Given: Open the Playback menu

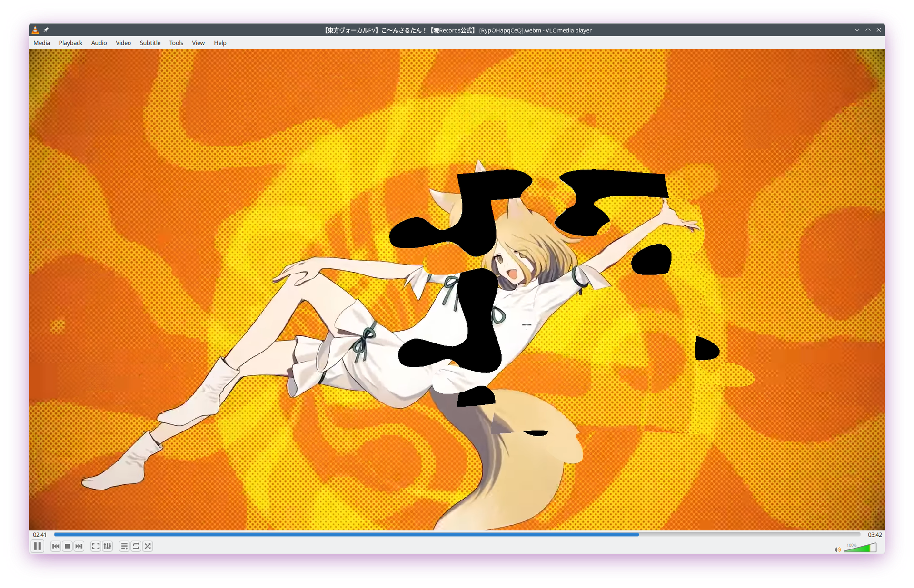Looking at the screenshot, I should tap(70, 43).
